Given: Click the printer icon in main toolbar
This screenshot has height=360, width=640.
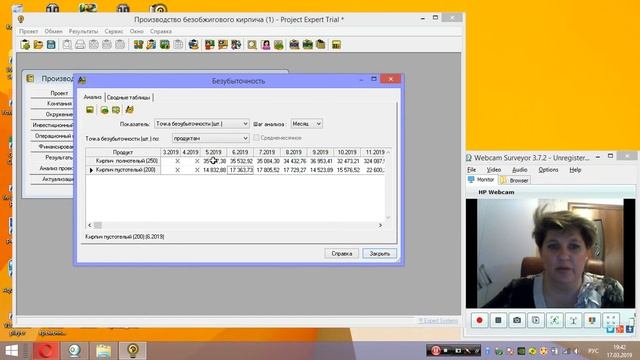Looking at the screenshot, I should tap(80, 44).
